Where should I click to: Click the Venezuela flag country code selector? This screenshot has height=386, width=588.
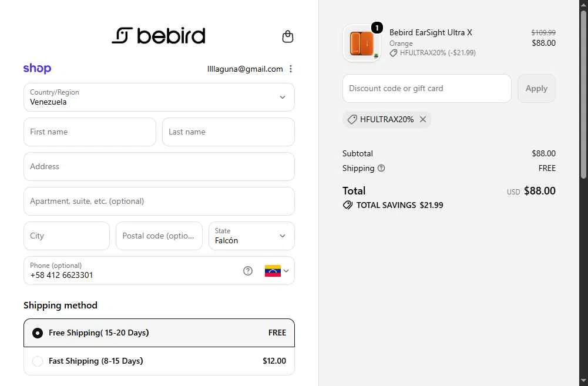tap(273, 271)
